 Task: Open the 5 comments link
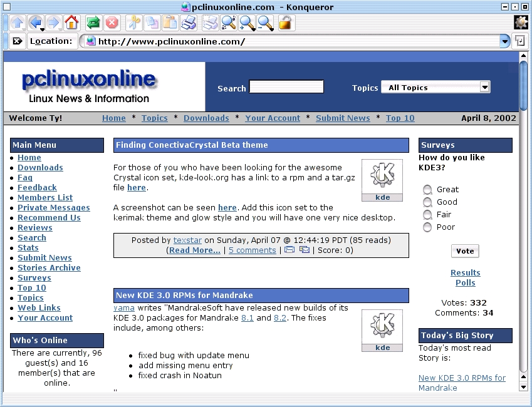[x=253, y=250]
